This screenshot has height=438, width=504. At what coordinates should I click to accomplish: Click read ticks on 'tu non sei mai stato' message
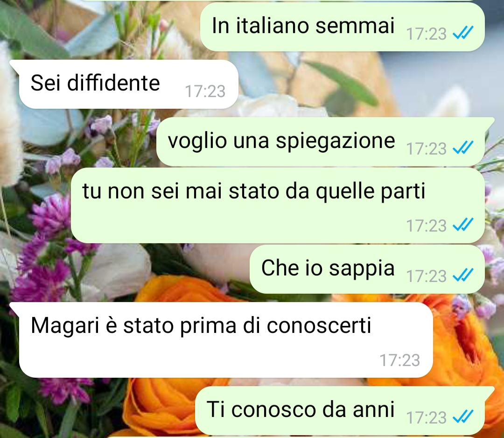(x=463, y=225)
